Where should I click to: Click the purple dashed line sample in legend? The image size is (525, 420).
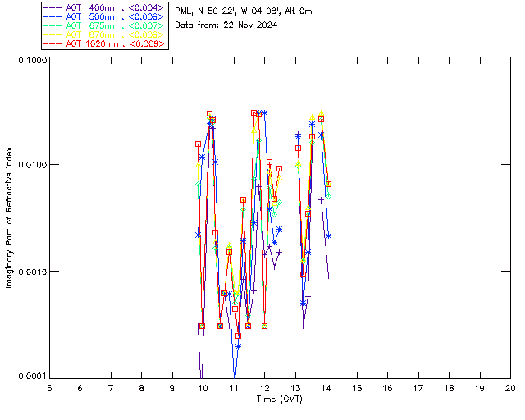pos(52,7)
